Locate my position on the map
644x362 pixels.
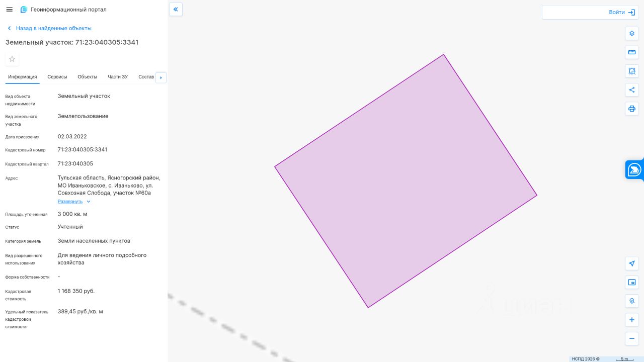coord(632,263)
